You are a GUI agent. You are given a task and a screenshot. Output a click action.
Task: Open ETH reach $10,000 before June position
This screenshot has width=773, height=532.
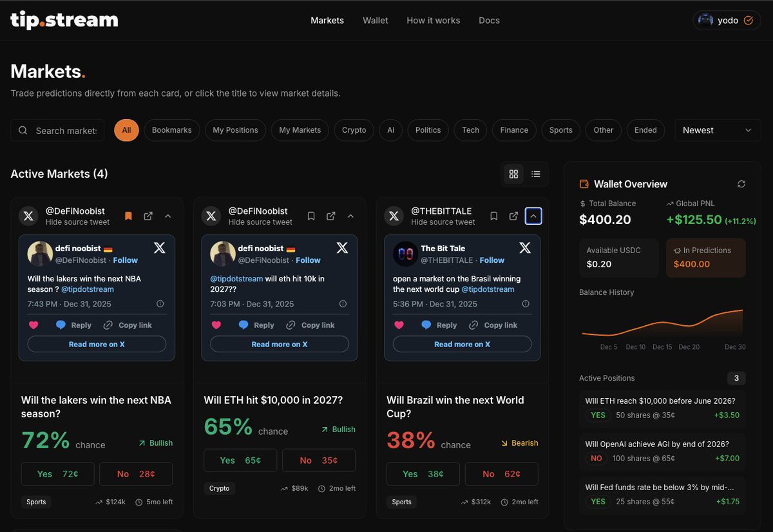point(662,408)
